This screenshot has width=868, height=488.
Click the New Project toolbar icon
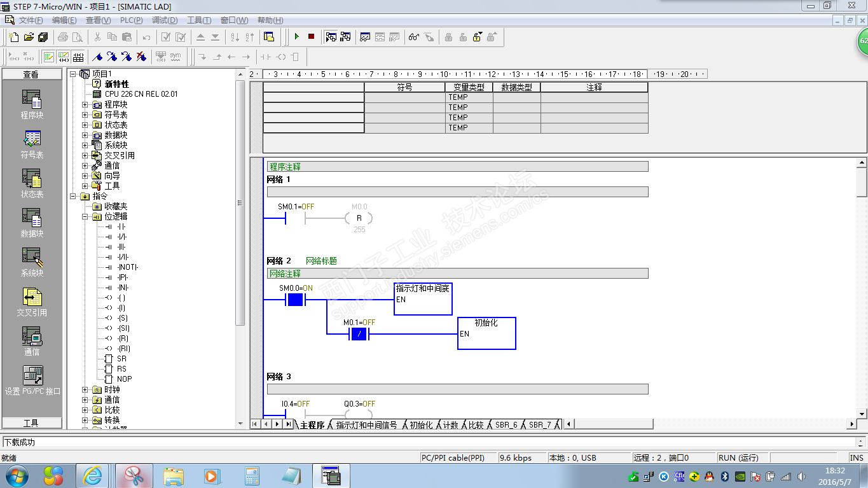pos(14,37)
